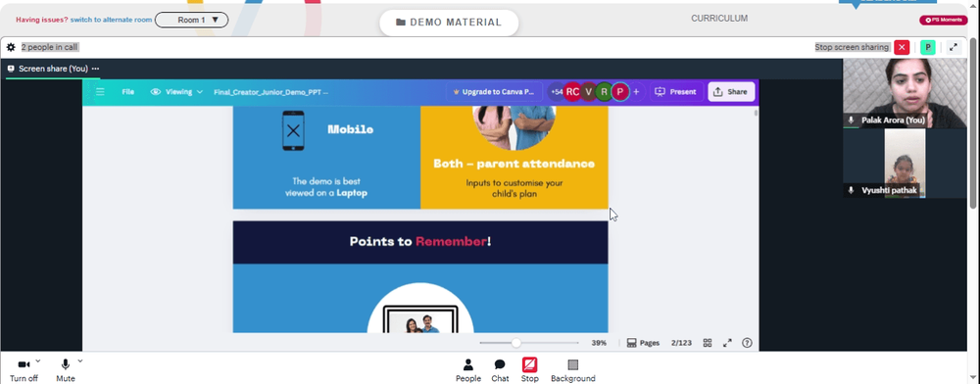Show the +54 more collaborators
The width and height of the screenshot is (980, 384).
(x=556, y=92)
